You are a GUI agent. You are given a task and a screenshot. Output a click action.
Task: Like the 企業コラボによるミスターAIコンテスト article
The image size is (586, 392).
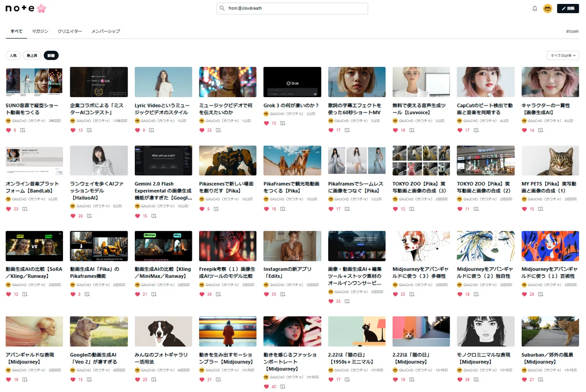(73, 130)
